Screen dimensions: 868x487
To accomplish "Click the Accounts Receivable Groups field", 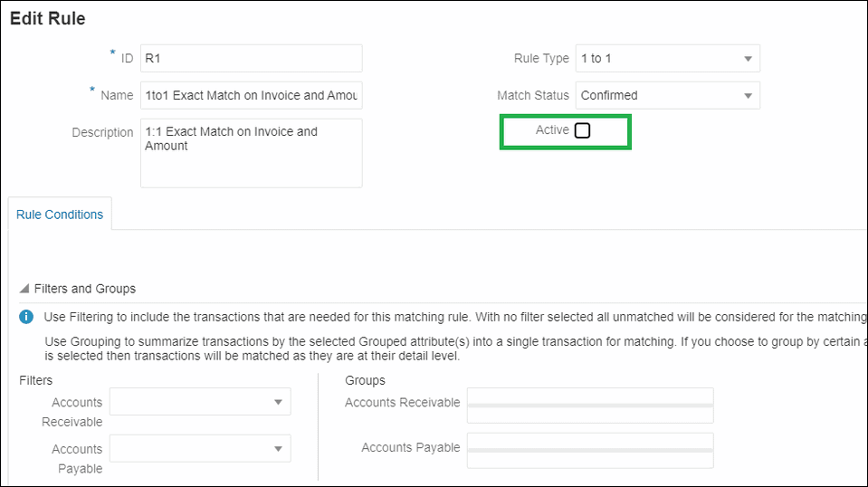I will pos(590,405).
